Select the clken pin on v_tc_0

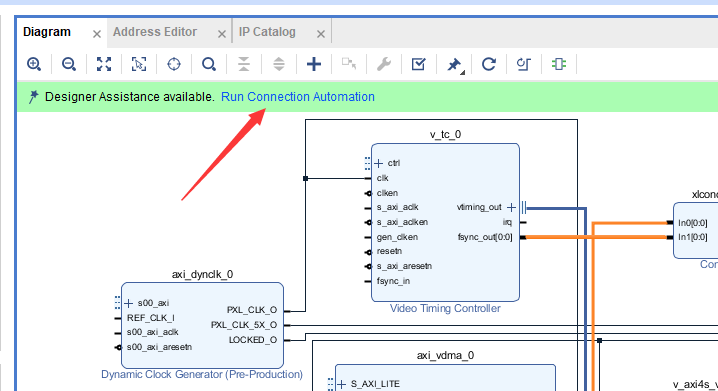click(x=387, y=193)
